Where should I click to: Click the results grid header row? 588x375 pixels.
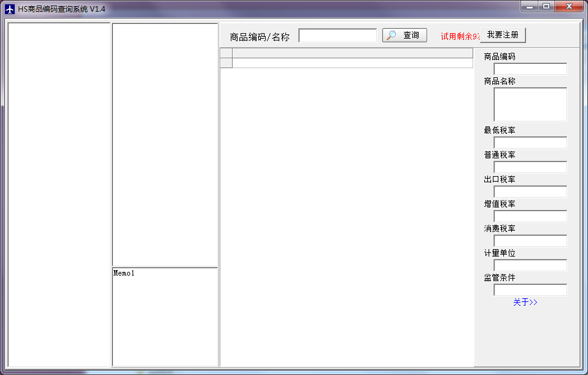[x=347, y=54]
